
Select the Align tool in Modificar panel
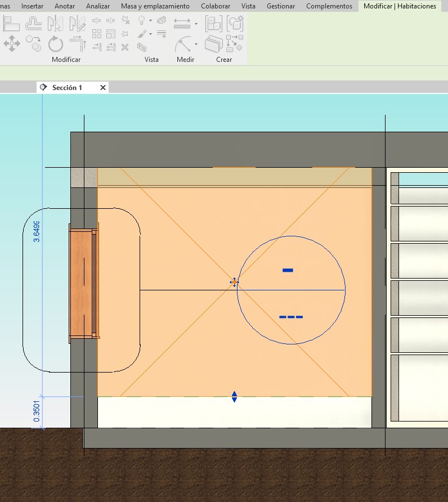(x=12, y=24)
